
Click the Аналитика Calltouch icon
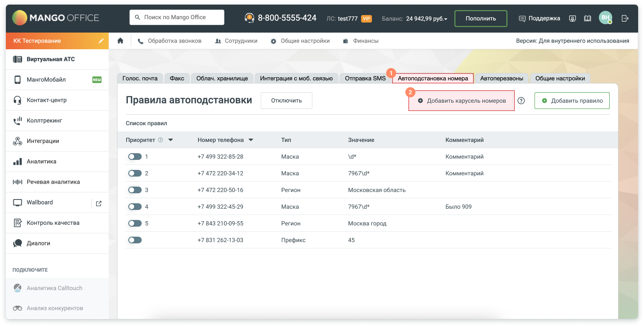[x=18, y=288]
